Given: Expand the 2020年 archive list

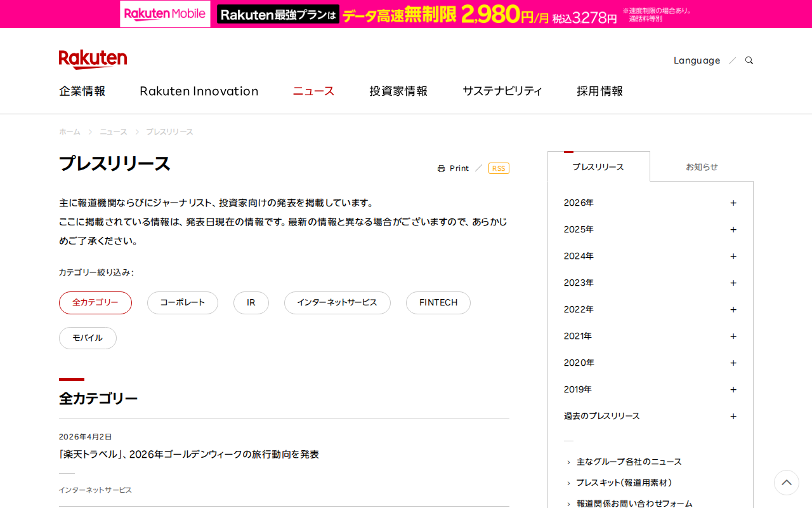Looking at the screenshot, I should point(650,363).
